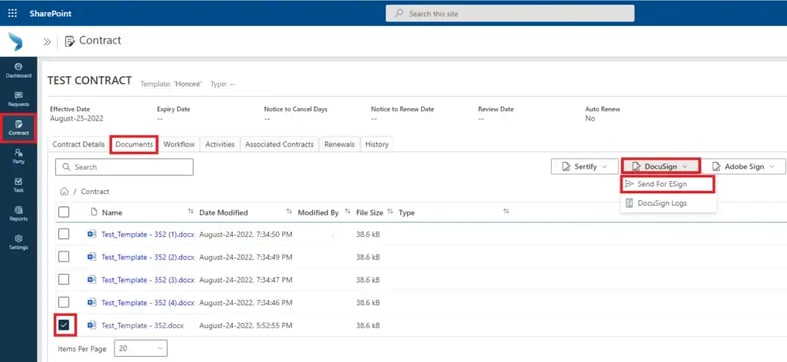Check the box for Test_Template - 352 (2).docx
This screenshot has height=362, width=787.
64,257
